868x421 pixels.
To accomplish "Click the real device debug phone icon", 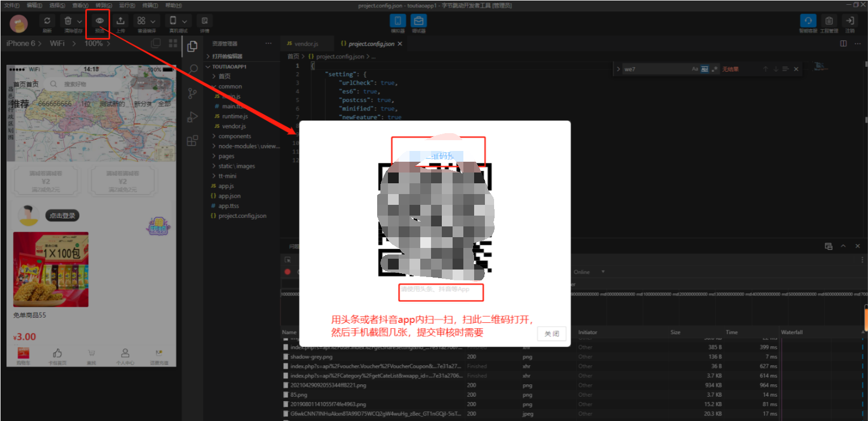I will tap(173, 20).
